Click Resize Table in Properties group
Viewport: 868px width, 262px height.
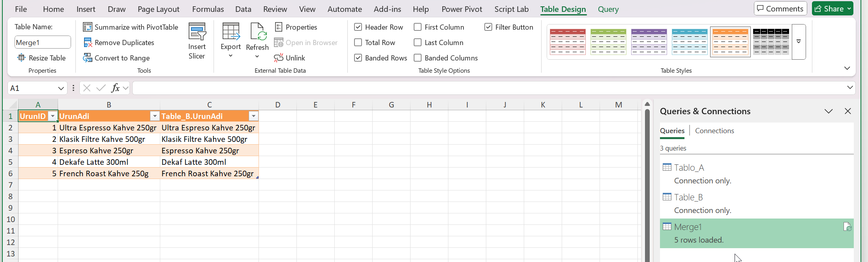click(42, 58)
